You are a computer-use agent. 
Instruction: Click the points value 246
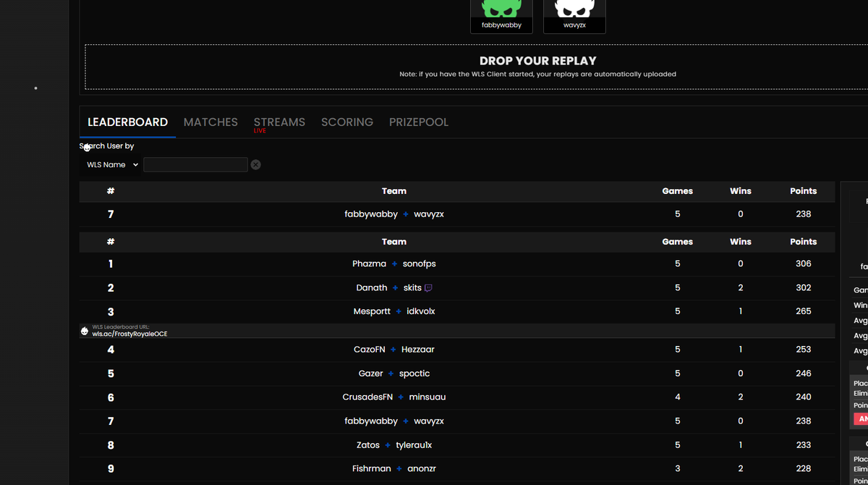coord(804,374)
